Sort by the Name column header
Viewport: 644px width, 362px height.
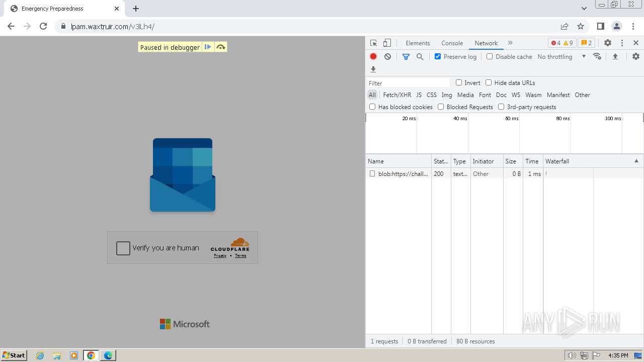398,161
